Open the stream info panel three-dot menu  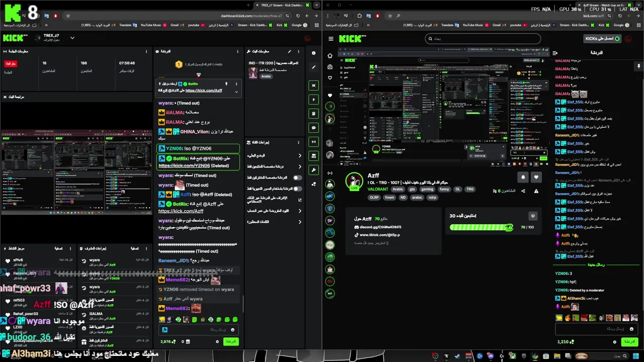(x=299, y=51)
